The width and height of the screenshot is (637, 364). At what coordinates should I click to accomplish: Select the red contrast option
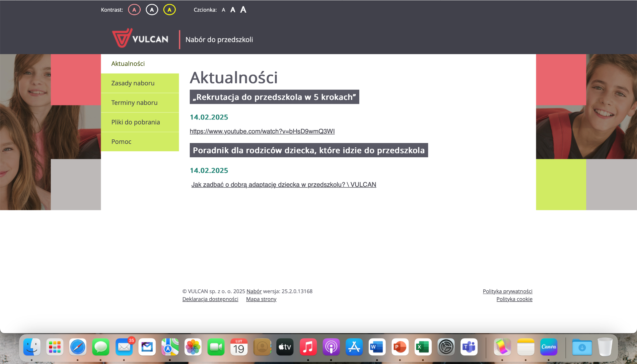[134, 10]
